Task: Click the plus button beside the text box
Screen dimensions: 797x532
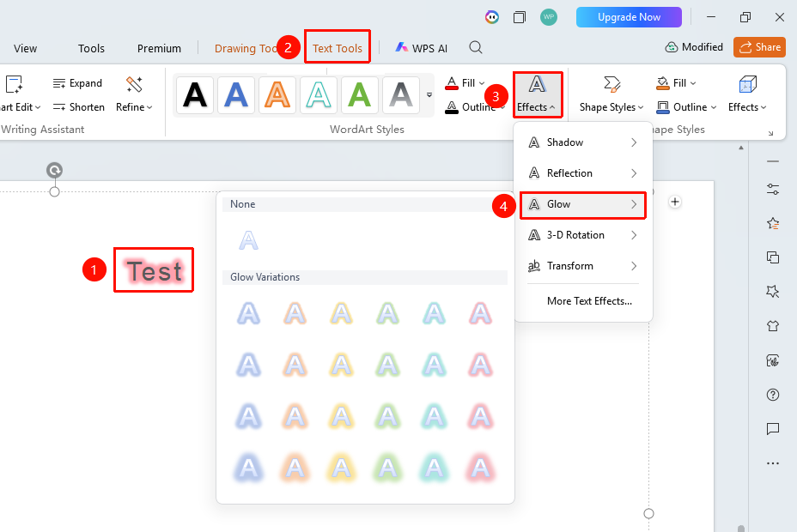Action: pos(674,202)
